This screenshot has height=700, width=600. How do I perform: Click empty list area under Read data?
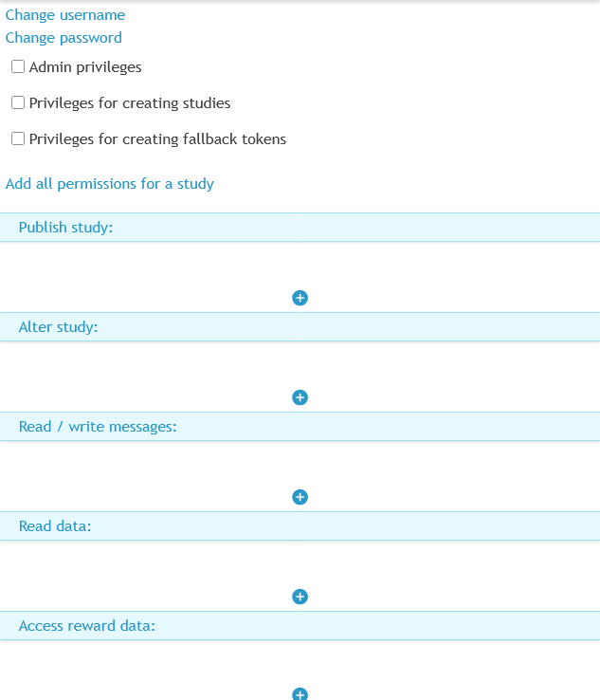pos(300,563)
